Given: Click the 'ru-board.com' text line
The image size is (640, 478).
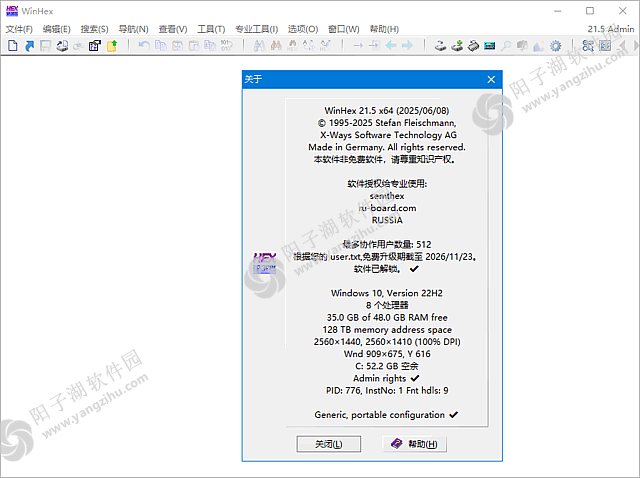Looking at the screenshot, I should pyautogui.click(x=387, y=208).
